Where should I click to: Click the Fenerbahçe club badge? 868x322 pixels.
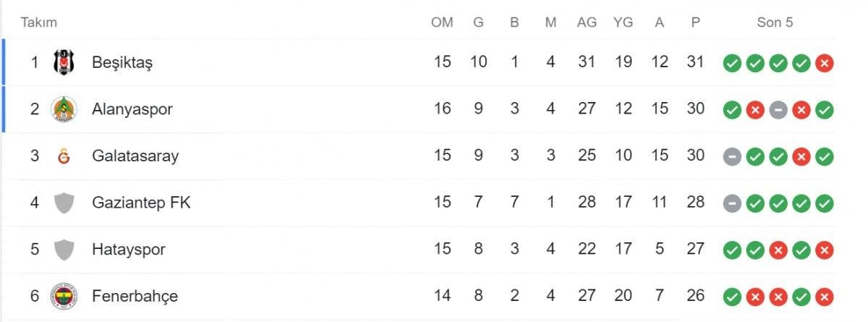[64, 296]
